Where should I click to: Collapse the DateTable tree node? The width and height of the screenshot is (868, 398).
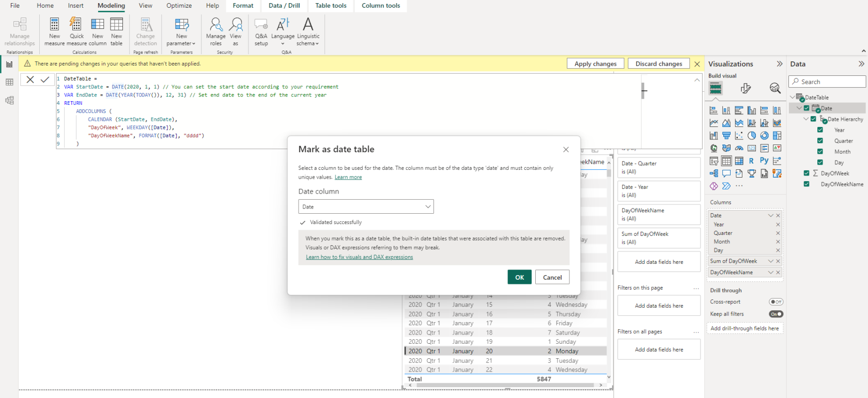[x=793, y=97]
